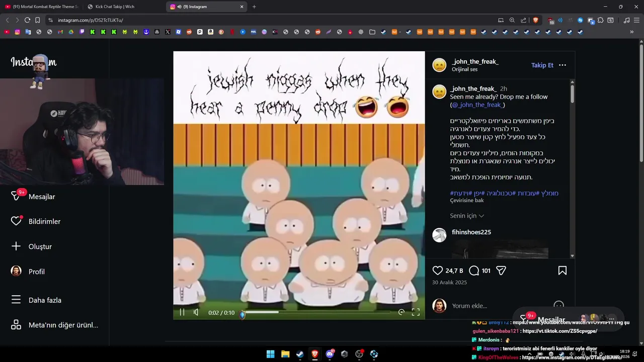
Task: Expand the Senin için comment sort dropdown
Action: (x=467, y=216)
